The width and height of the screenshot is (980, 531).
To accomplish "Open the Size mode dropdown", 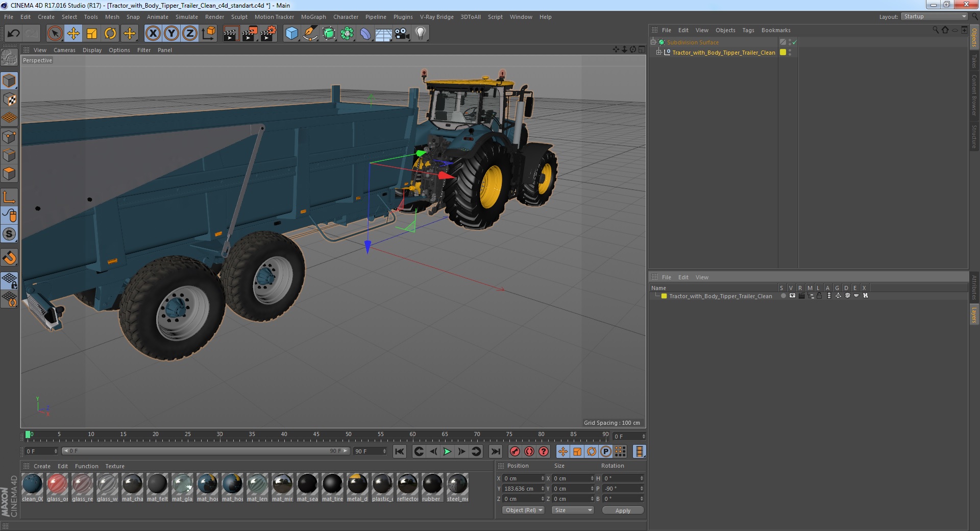I will (x=573, y=510).
